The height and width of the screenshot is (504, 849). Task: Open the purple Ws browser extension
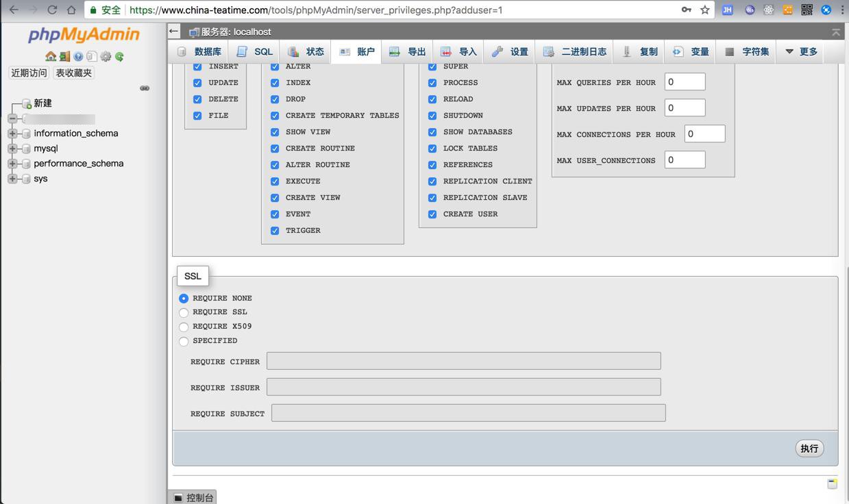[x=750, y=10]
